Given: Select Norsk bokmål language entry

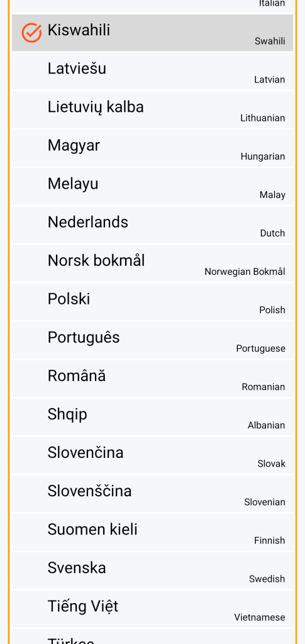Looking at the screenshot, I should 152,264.
